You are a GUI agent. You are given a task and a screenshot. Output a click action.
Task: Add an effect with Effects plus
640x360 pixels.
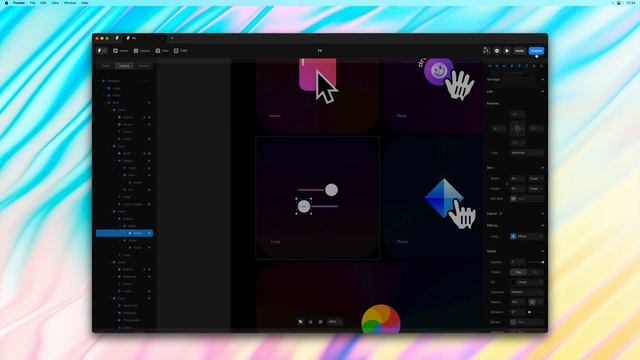point(542,225)
